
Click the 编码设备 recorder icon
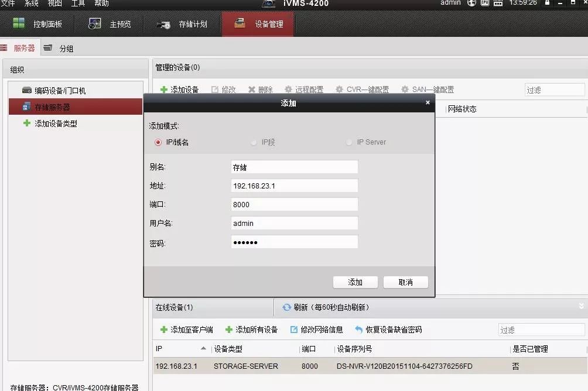26,90
